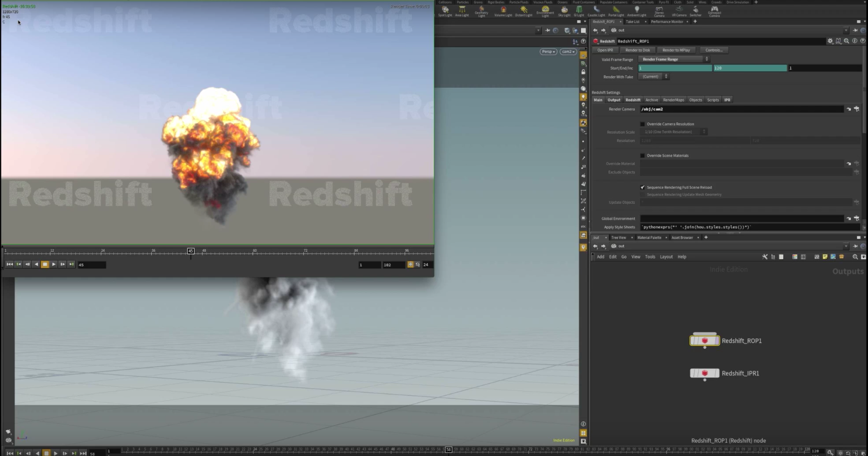868x456 pixels.
Task: Switch to the Material Palette tab
Action: [649, 238]
